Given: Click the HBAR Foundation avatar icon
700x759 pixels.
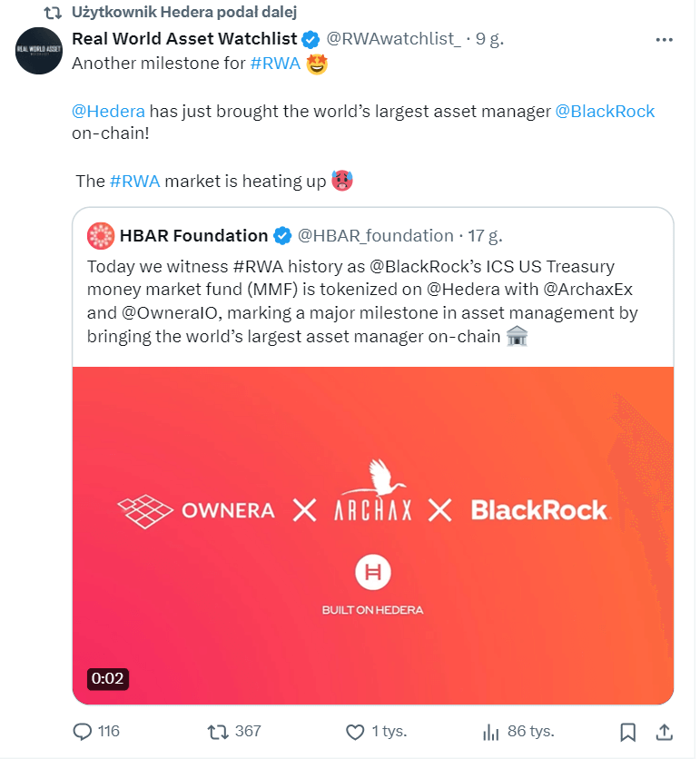Looking at the screenshot, I should [100, 236].
